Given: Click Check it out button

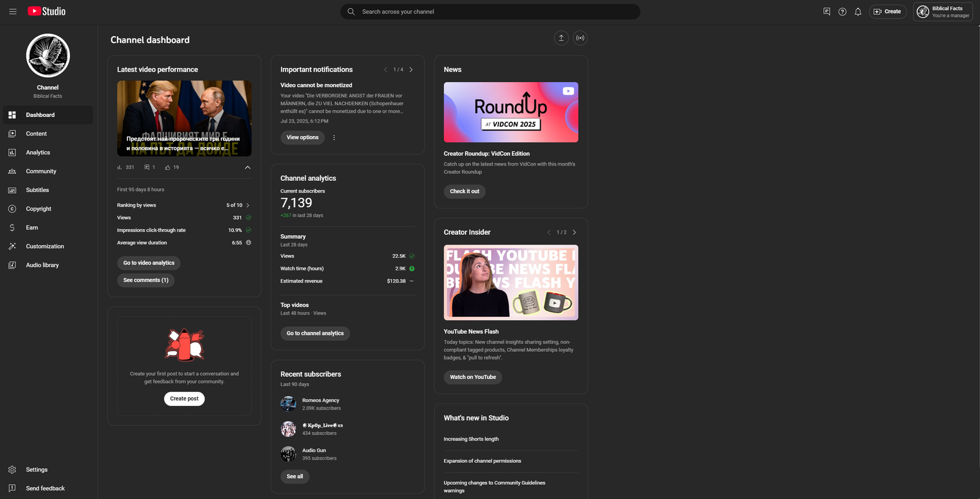Looking at the screenshot, I should (464, 191).
